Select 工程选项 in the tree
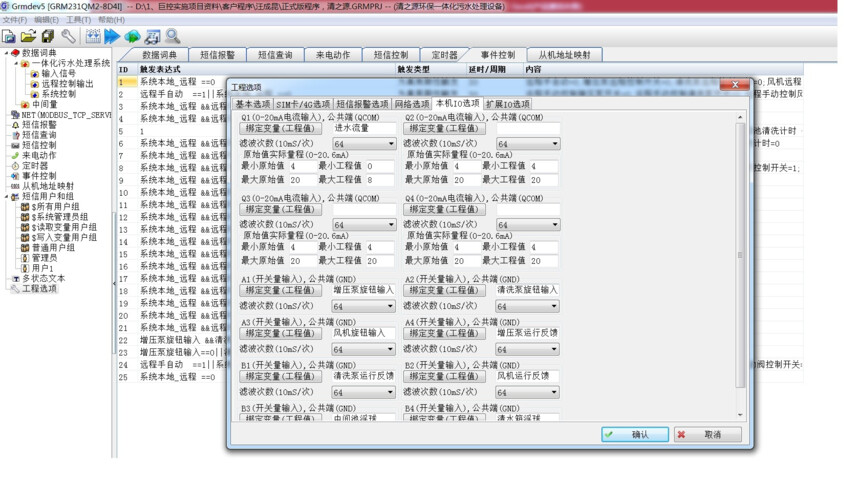 [x=38, y=288]
